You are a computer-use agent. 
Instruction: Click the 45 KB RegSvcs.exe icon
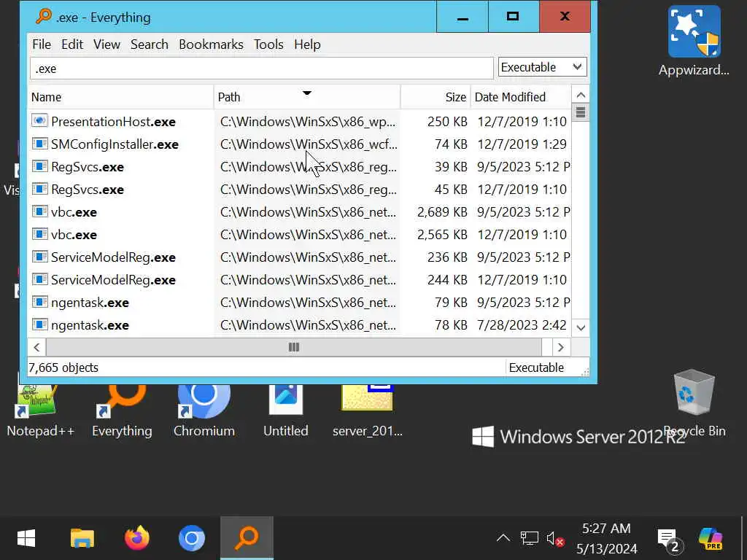(39, 189)
